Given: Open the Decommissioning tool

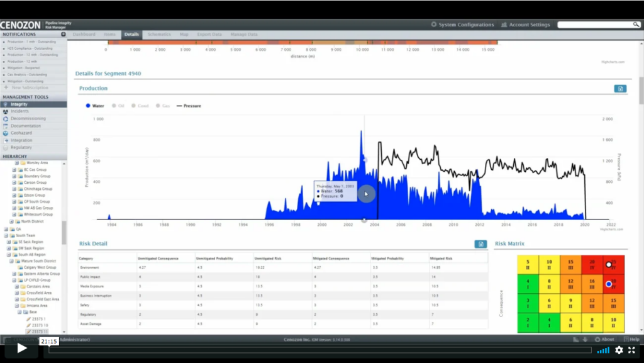Looking at the screenshot, I should click(28, 119).
